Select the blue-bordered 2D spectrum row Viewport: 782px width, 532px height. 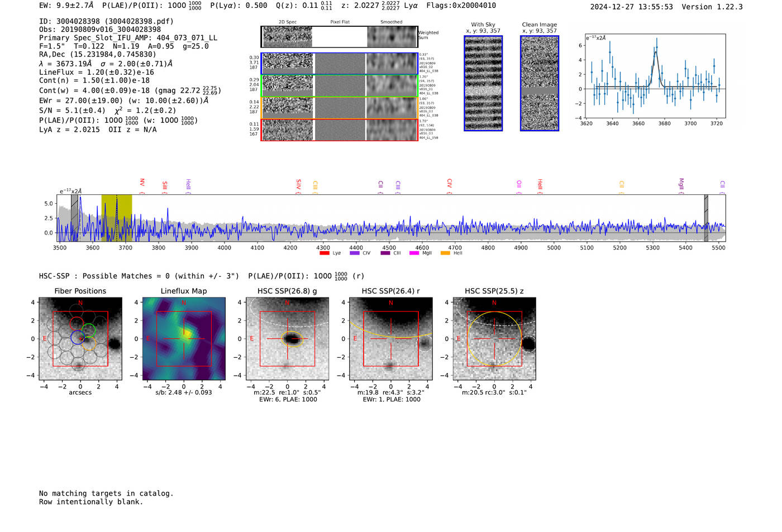pos(340,64)
